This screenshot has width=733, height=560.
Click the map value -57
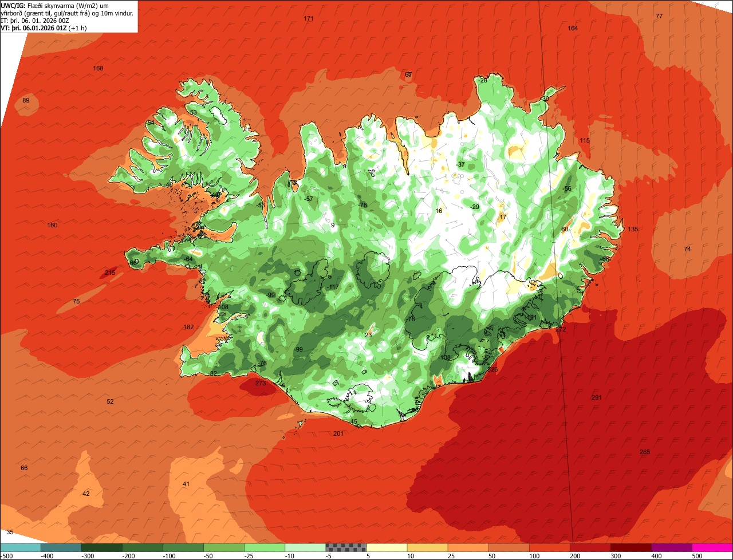click(309, 199)
